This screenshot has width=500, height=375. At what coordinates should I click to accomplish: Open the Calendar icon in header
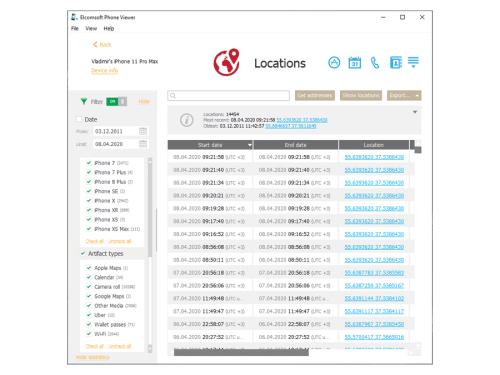355,62
